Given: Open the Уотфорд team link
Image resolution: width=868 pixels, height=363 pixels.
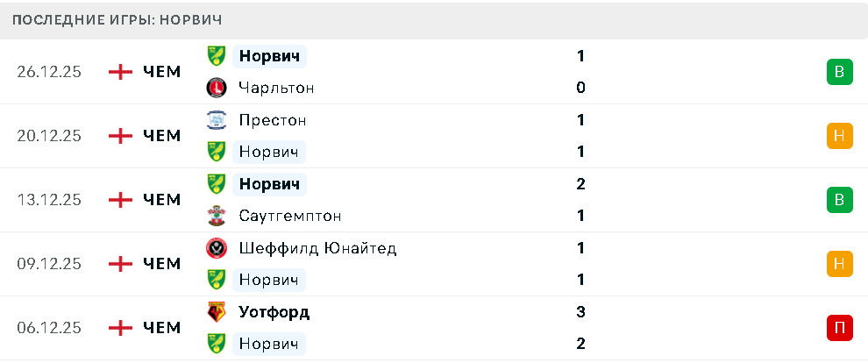Looking at the screenshot, I should [x=274, y=312].
